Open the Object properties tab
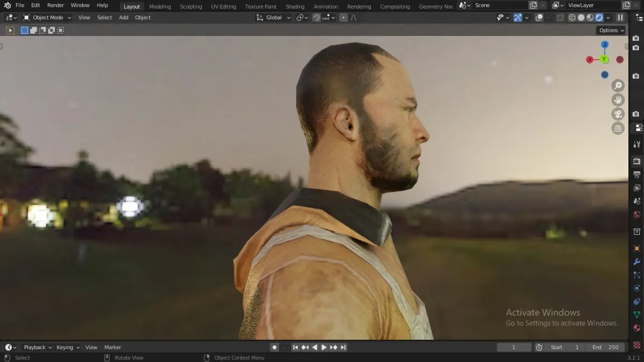The image size is (644, 362). [637, 248]
